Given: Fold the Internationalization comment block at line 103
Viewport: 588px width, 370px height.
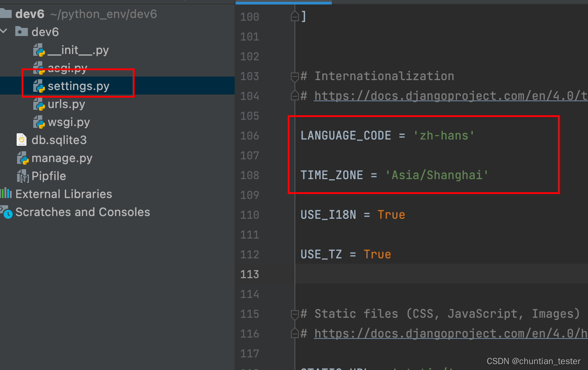Looking at the screenshot, I should point(294,76).
